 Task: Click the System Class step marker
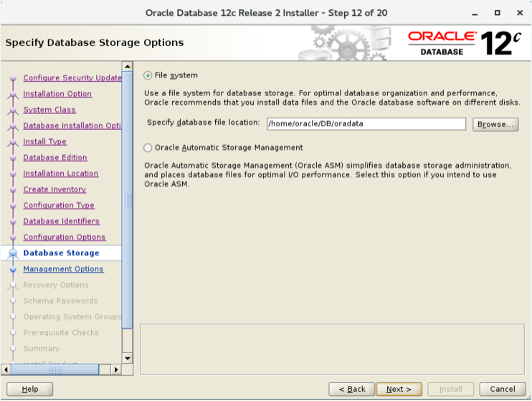(x=13, y=110)
